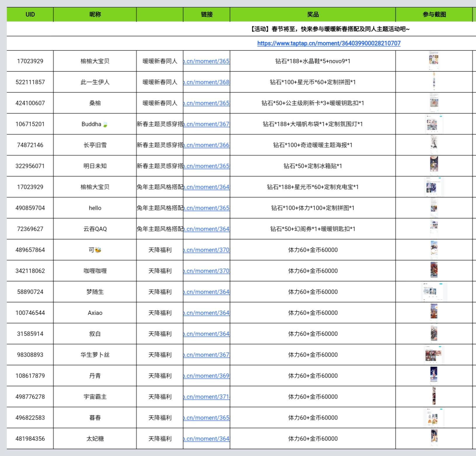Select nickname cell 此一生伊人
Screen dimensions: 476x456
pyautogui.click(x=95, y=82)
